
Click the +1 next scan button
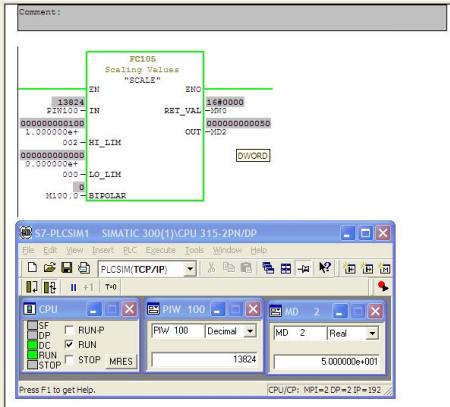[88, 287]
